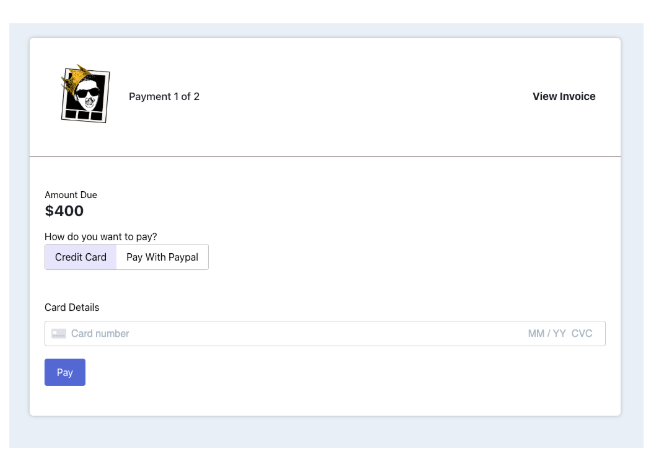The image size is (665, 449).
Task: Click the Payment 1 of 2 text
Action: [x=164, y=97]
